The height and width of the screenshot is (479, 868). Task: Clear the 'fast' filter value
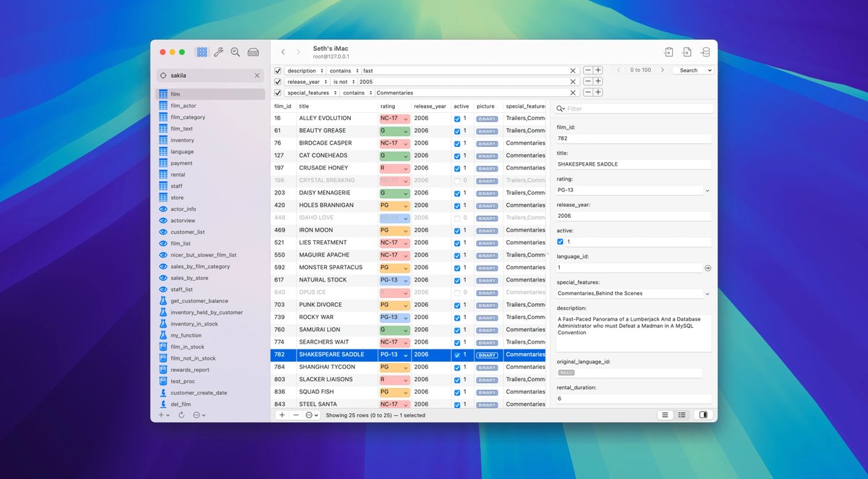pos(573,71)
